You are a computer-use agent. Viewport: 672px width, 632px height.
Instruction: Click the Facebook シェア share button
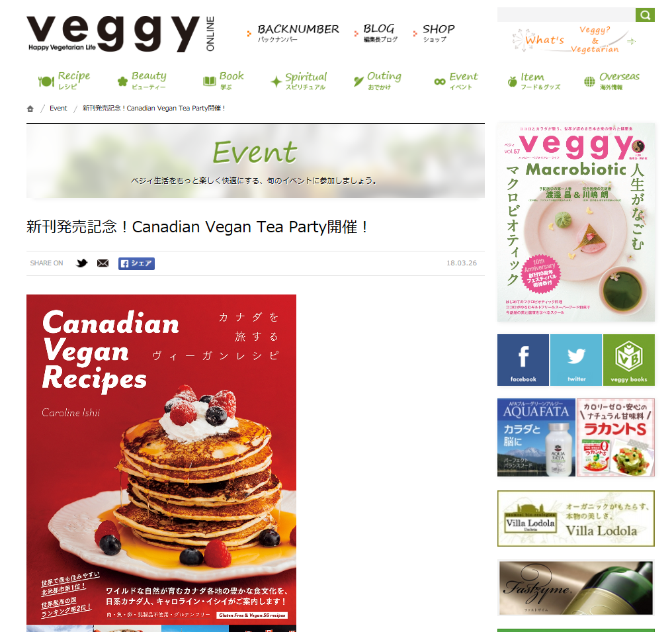point(136,263)
